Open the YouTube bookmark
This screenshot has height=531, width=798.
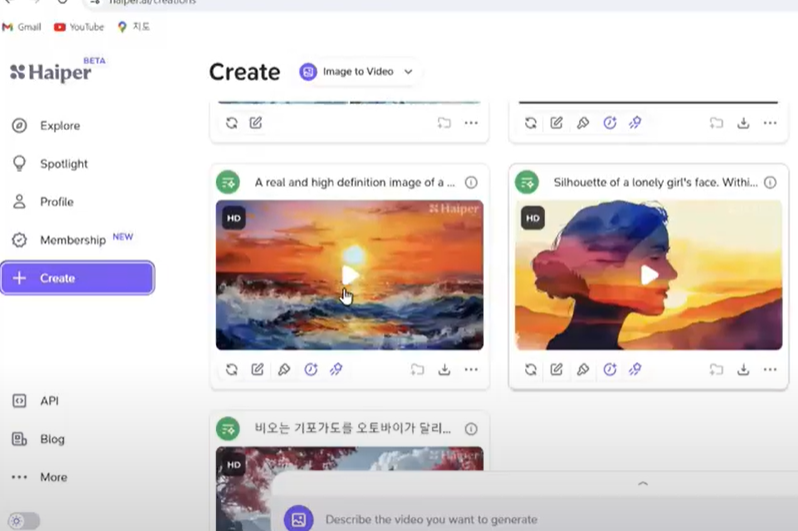[79, 27]
